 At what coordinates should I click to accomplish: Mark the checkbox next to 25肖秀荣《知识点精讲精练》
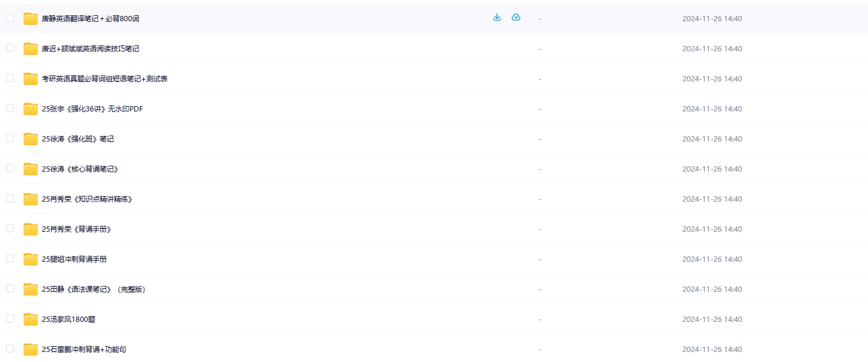tap(10, 198)
